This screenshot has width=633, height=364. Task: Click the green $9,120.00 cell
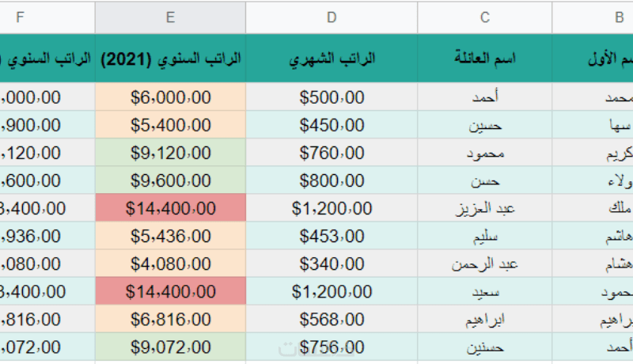(x=170, y=153)
